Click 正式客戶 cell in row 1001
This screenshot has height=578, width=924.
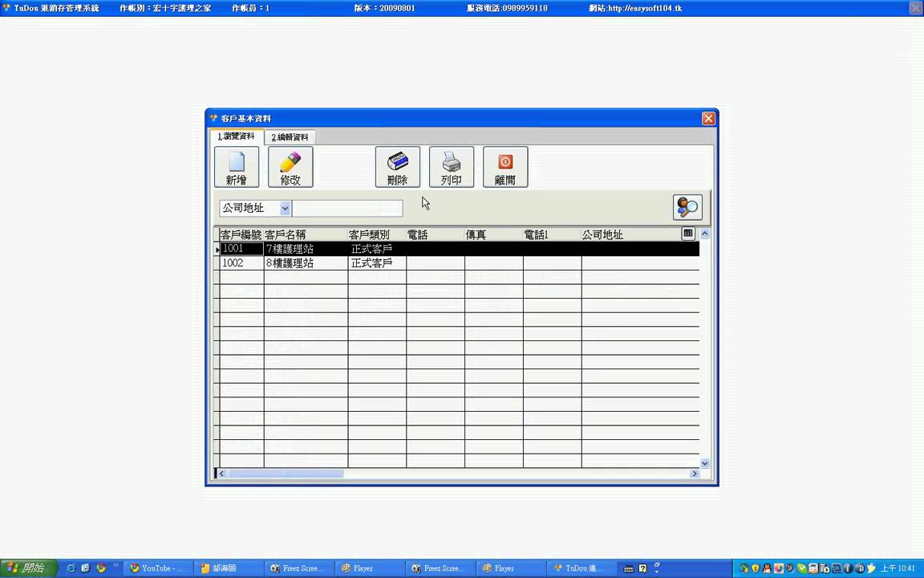pyautogui.click(x=376, y=249)
